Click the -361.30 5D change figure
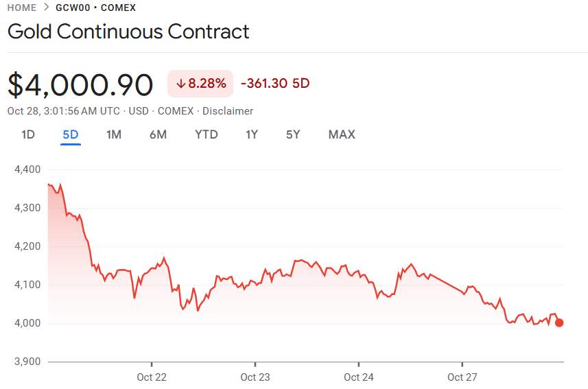The image size is (588, 389). [x=275, y=84]
